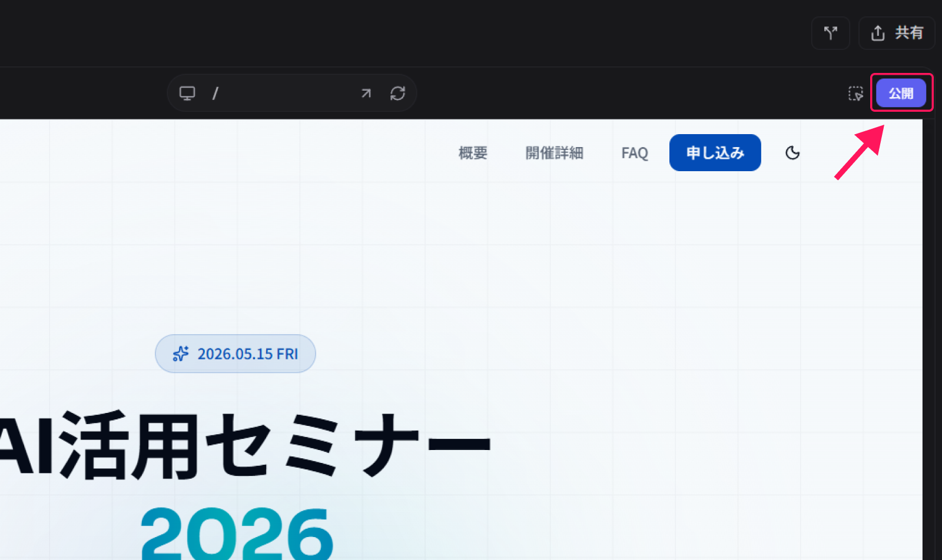Toggle dark mode with the moon icon
Image resolution: width=942 pixels, height=560 pixels.
coord(792,153)
